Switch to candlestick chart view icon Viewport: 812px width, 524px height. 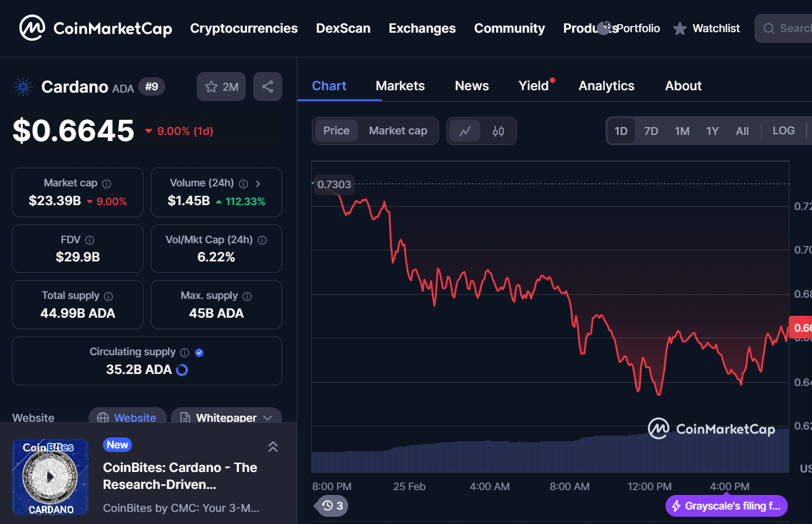498,131
